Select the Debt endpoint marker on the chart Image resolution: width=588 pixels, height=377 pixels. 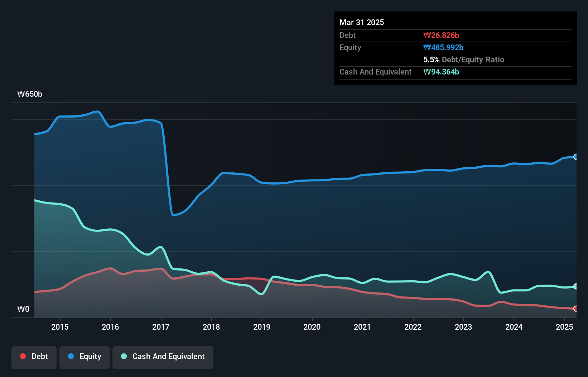click(x=575, y=309)
